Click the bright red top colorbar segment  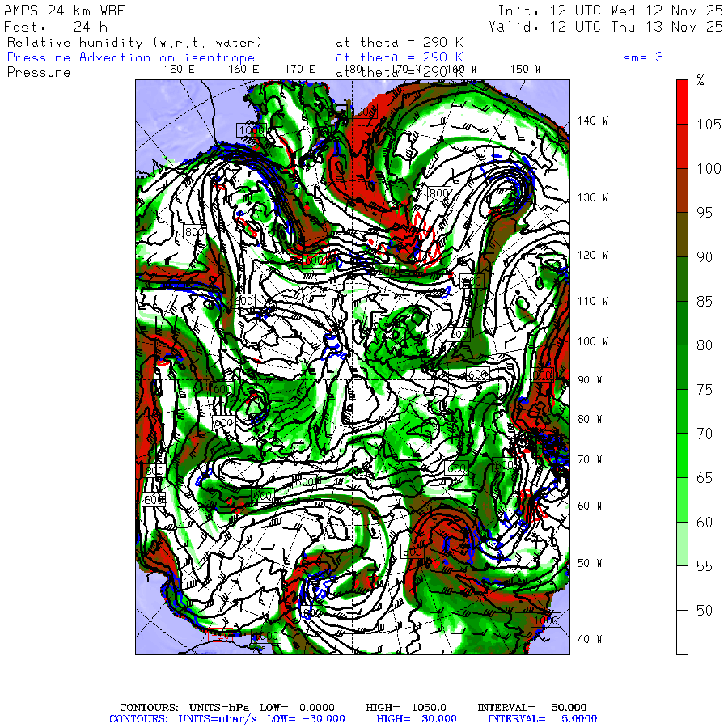point(682,102)
